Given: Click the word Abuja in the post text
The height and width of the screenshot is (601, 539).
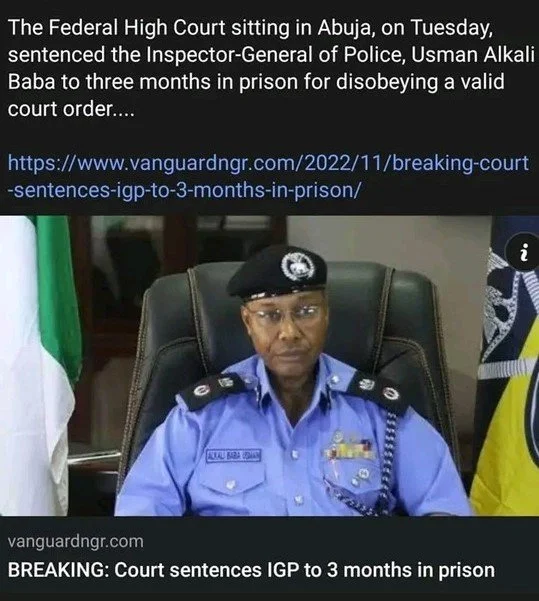Looking at the screenshot, I should (x=345, y=29).
